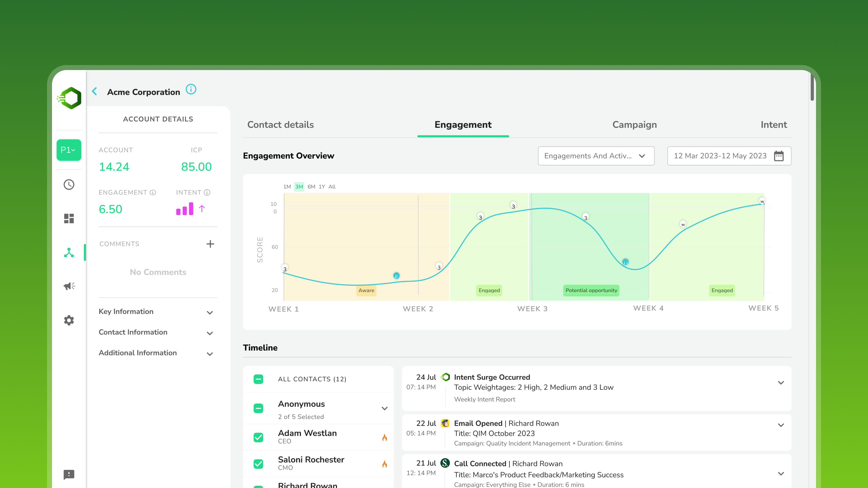Uncheck Saloni Rochester contact

coord(258,464)
